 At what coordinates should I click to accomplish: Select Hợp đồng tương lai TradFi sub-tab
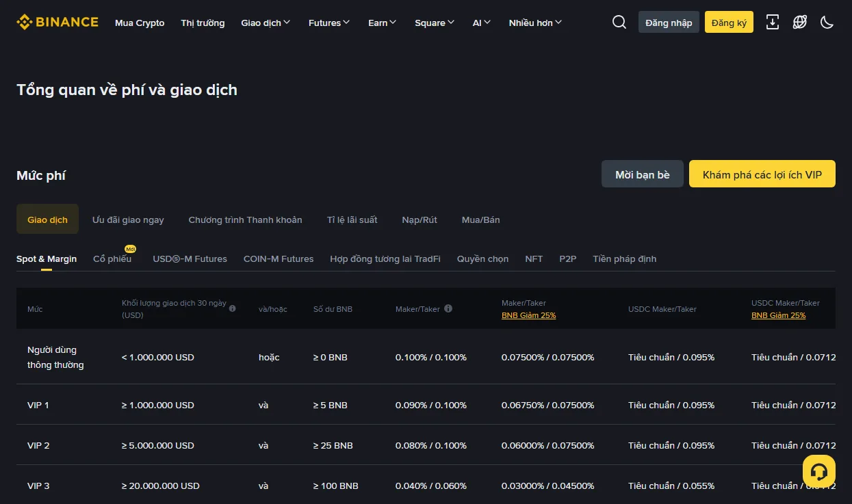385,258
